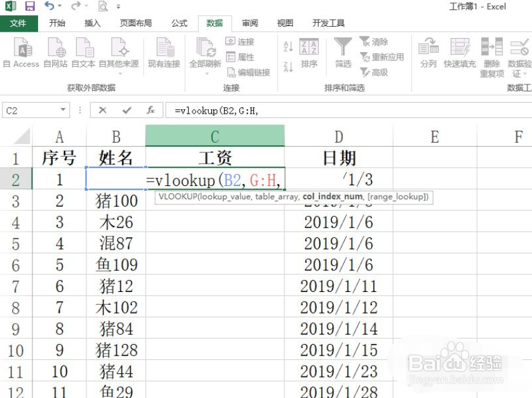532x398 pixels.
Task: Cancel the formula entry with X button
Action: pos(102,110)
